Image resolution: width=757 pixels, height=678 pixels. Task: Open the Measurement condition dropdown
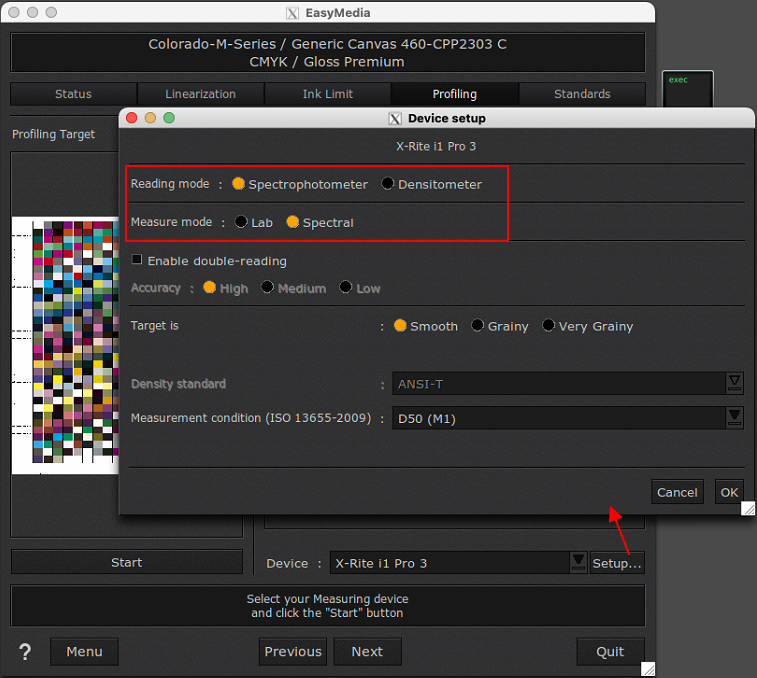(x=734, y=418)
